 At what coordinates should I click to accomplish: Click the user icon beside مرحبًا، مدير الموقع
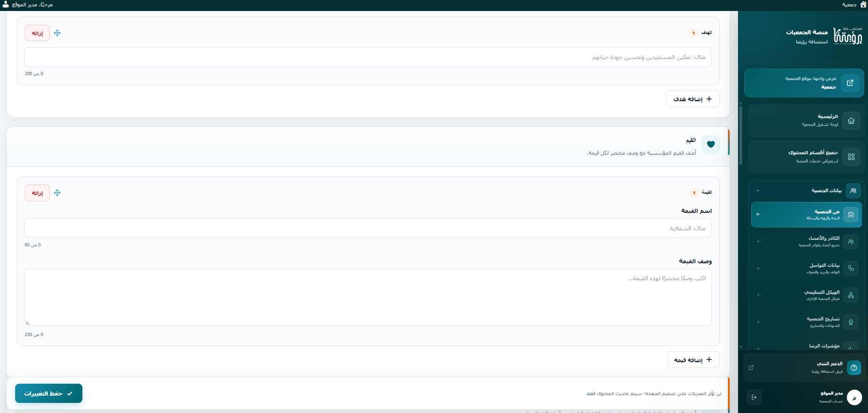(5, 5)
